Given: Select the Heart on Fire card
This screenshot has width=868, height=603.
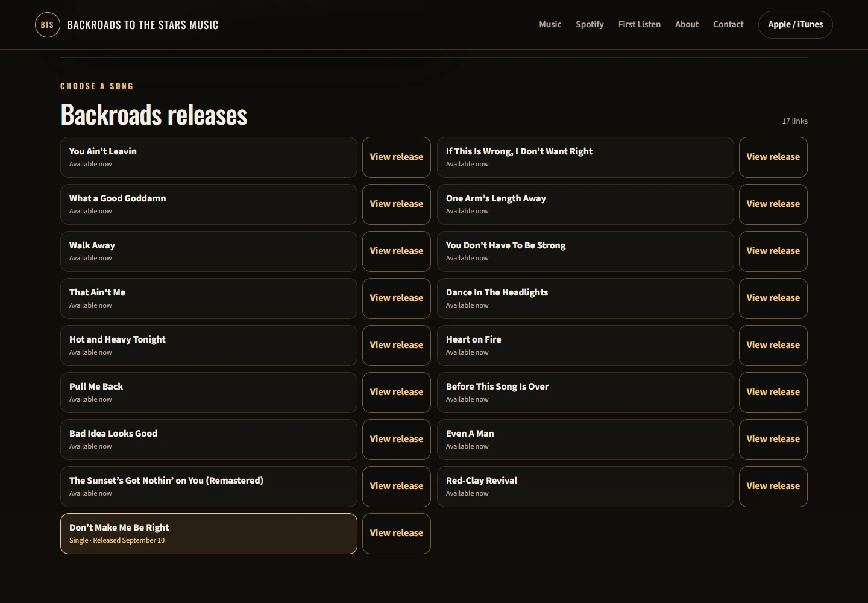Looking at the screenshot, I should (585, 346).
